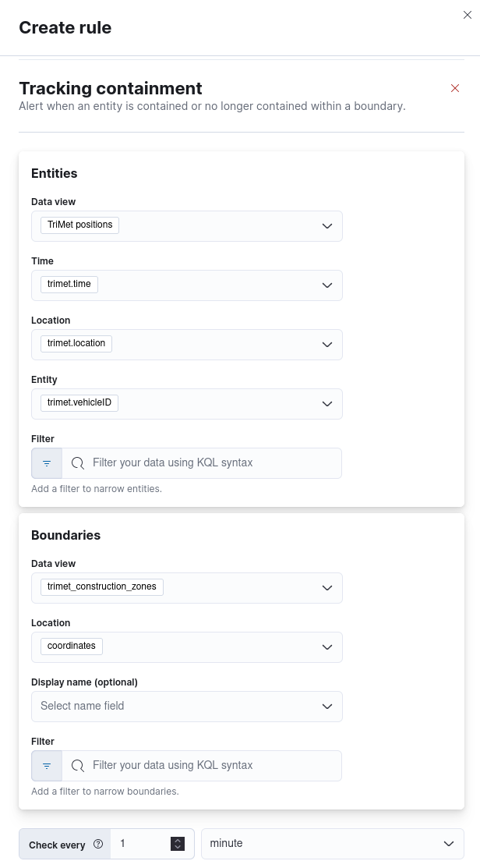
Task: Click the trimet.vehicleID badge
Action: coord(79,402)
